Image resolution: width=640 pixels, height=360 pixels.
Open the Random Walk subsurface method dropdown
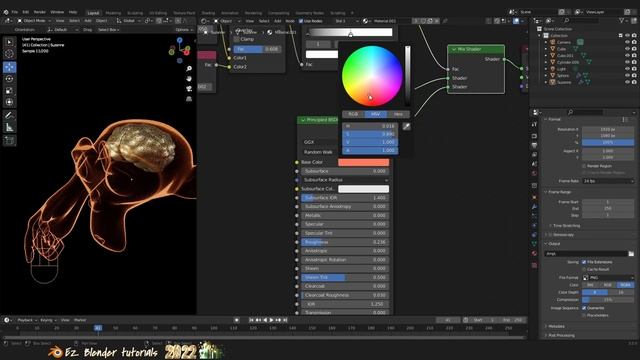(321, 152)
